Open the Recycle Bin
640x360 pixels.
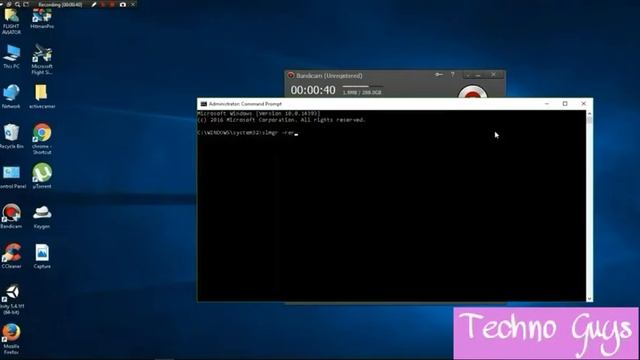11,136
